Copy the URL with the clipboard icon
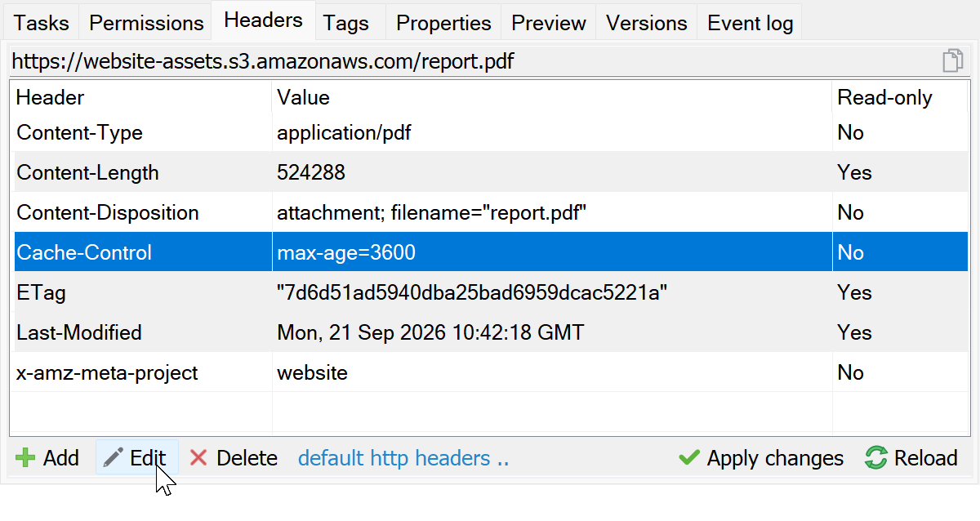The image size is (980, 521). [953, 61]
